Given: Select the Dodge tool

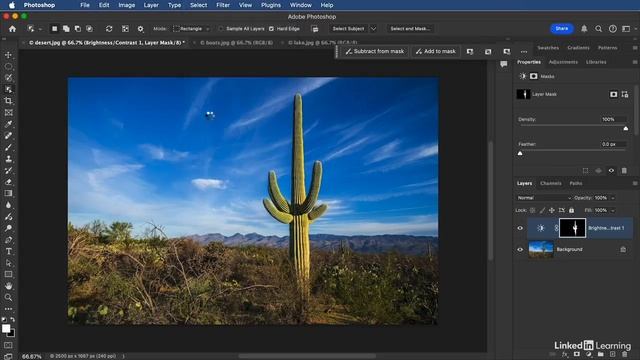Looking at the screenshot, I should [x=8, y=228].
